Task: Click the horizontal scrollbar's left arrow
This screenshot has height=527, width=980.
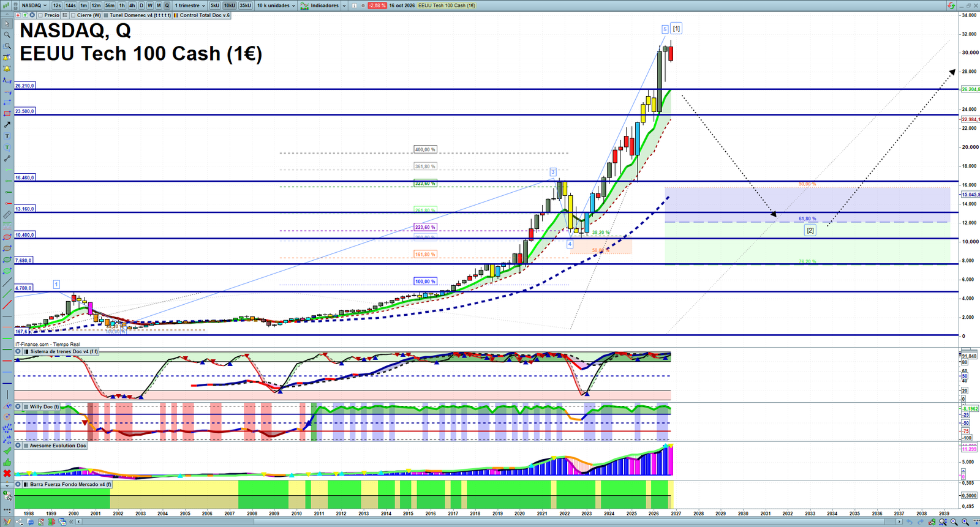Action: (79, 522)
